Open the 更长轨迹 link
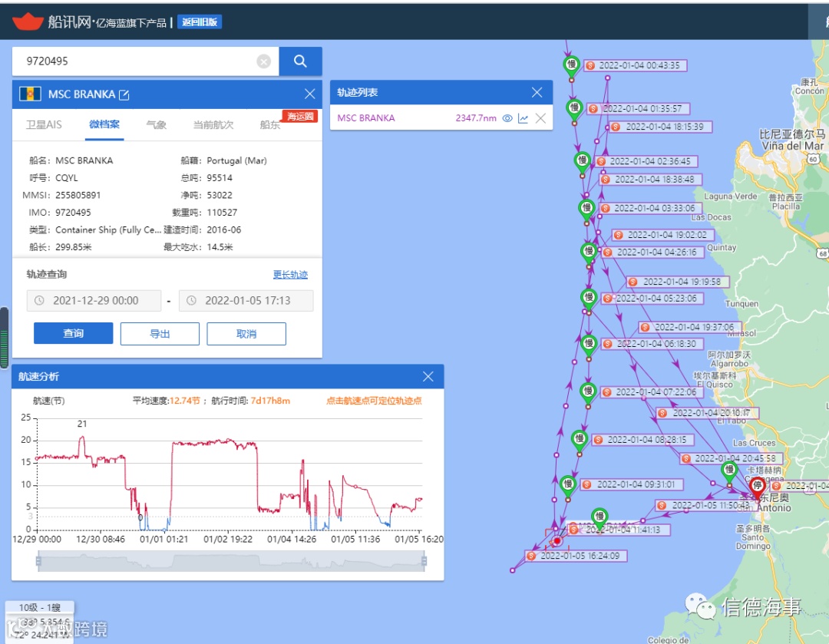This screenshot has width=829, height=644. click(290, 275)
